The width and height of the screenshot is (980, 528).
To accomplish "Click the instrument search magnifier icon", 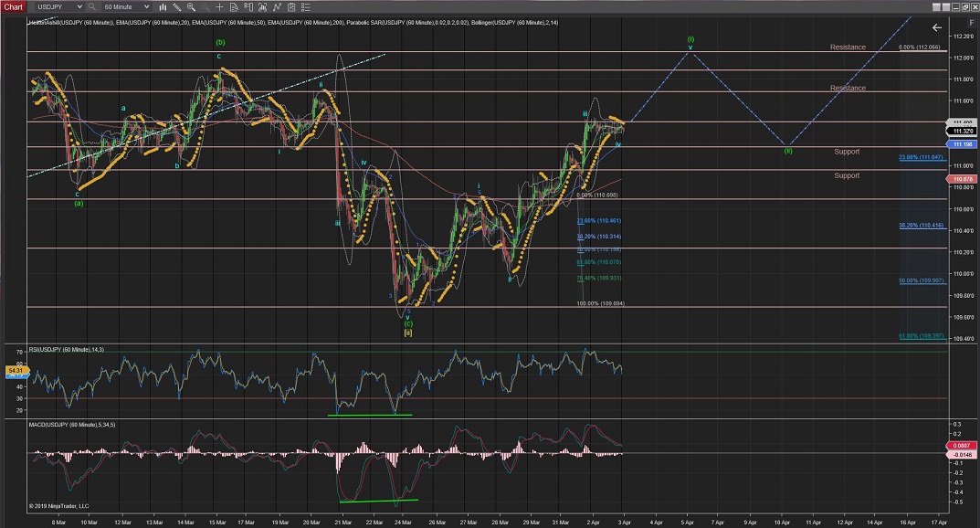I will pos(92,7).
